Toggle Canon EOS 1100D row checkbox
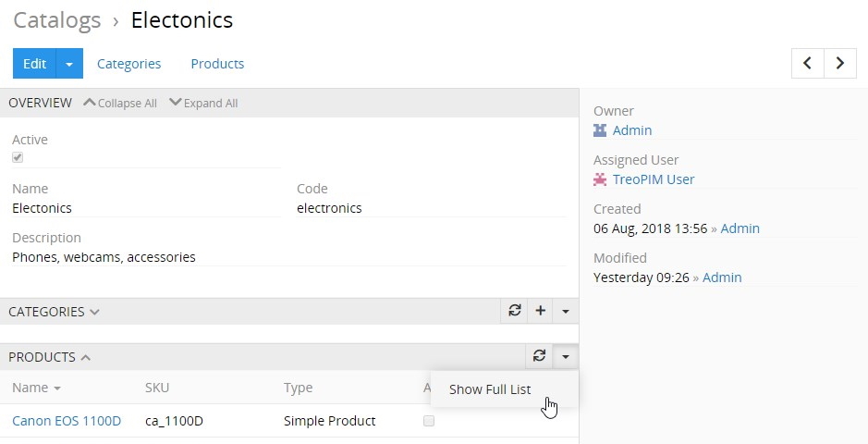This screenshot has width=868, height=444. coord(428,421)
